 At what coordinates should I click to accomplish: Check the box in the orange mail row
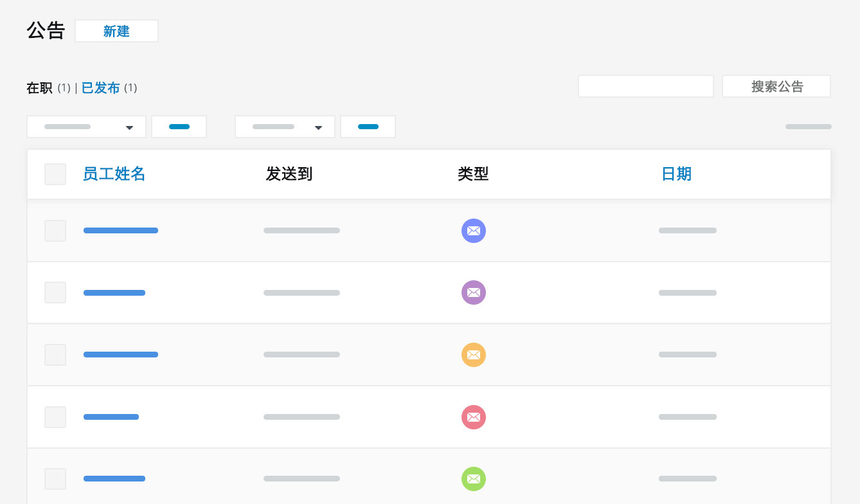(55, 355)
